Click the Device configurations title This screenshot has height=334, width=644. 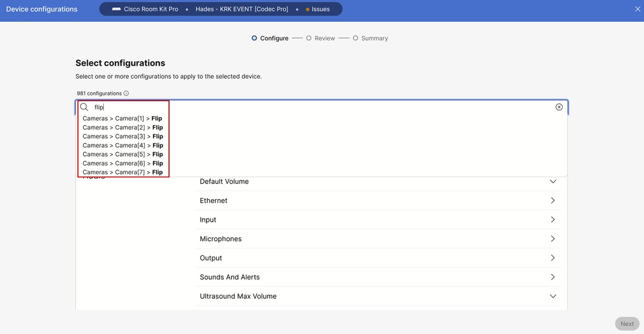pos(41,9)
